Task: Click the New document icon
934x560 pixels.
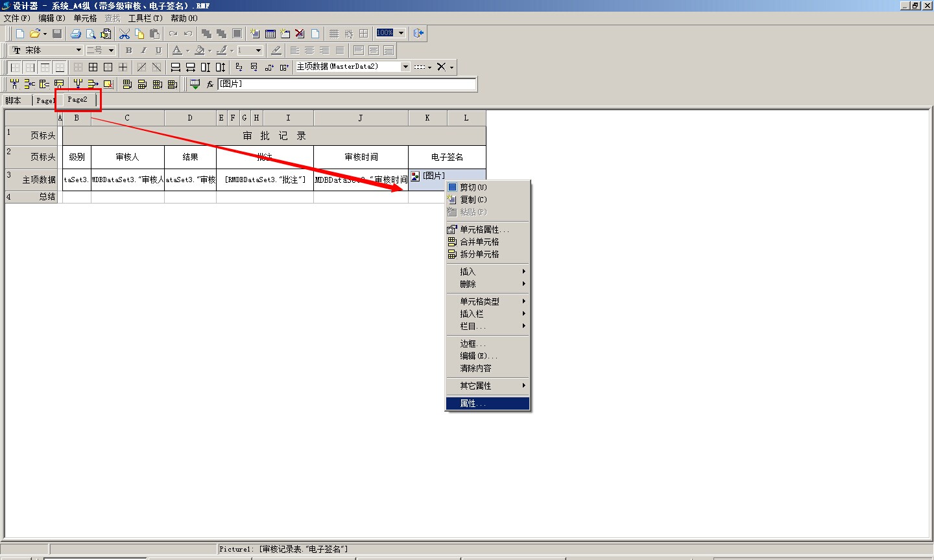Action: click(20, 34)
